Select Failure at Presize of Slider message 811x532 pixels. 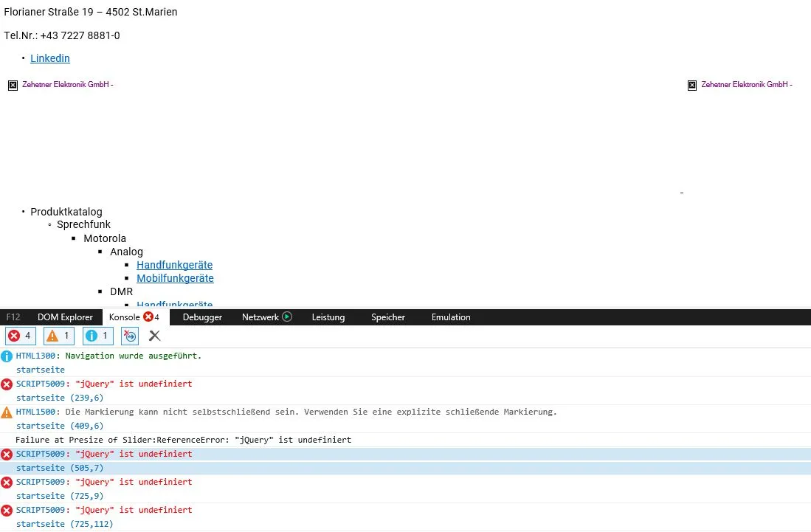pos(184,440)
